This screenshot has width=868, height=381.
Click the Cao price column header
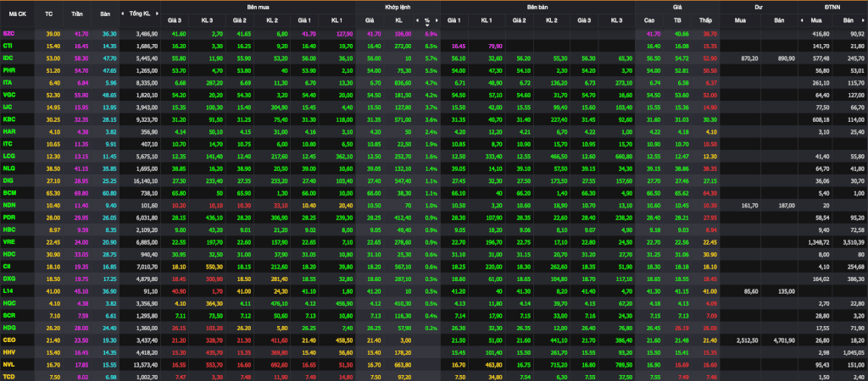tap(649, 20)
